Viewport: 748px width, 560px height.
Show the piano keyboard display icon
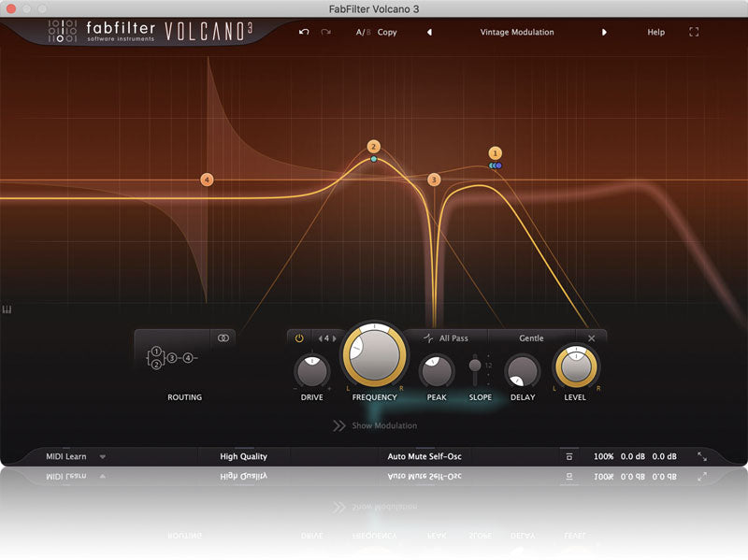click(7, 310)
